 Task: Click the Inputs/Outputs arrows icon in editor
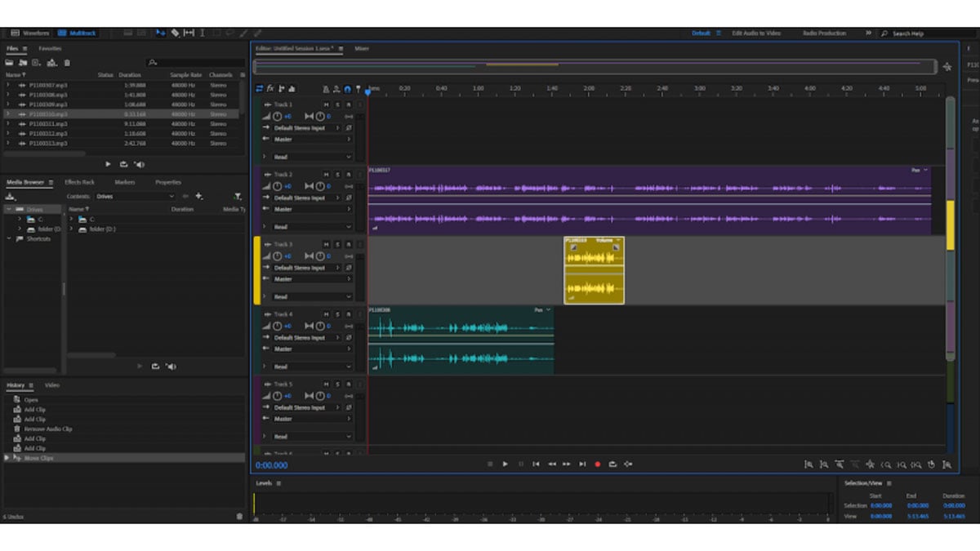point(260,88)
